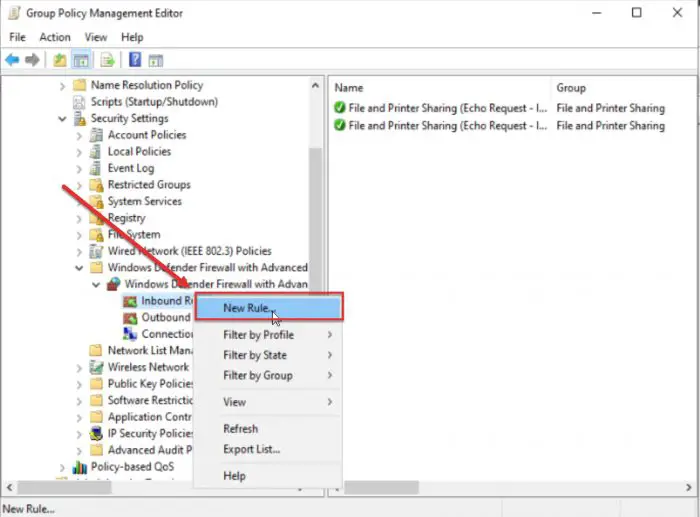Click the Back arrow toolbar icon
Image resolution: width=700 pixels, height=517 pixels.
pos(12,59)
